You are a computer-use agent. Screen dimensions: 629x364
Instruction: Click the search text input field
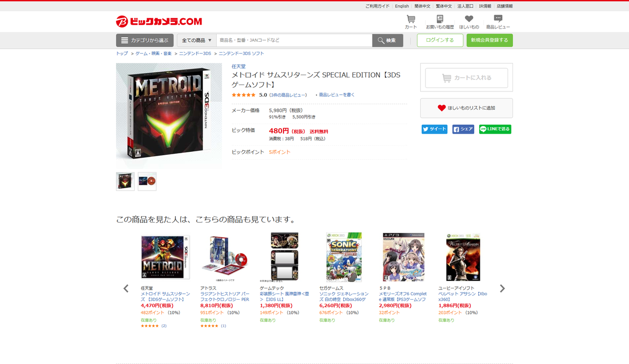[294, 40]
